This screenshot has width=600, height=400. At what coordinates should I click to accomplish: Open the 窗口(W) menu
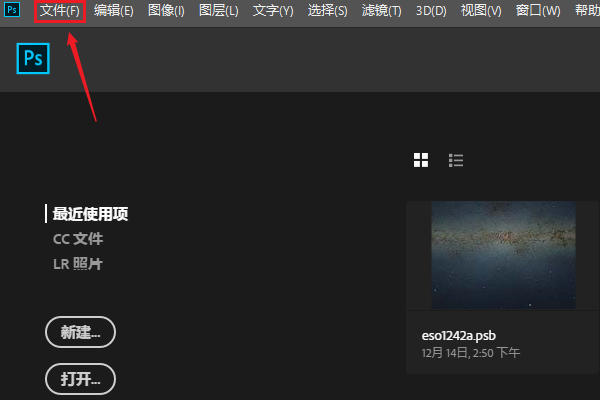coord(538,11)
